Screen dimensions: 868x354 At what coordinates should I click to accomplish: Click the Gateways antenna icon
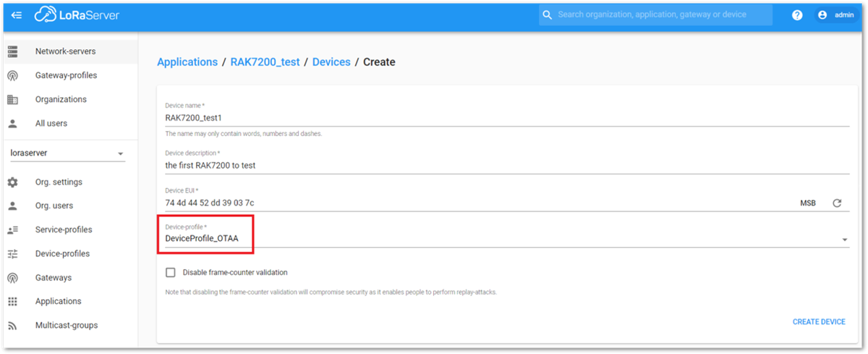[x=12, y=278]
